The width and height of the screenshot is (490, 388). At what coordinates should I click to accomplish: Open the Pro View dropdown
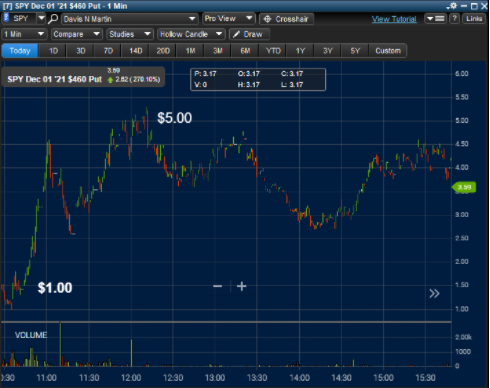(x=229, y=19)
